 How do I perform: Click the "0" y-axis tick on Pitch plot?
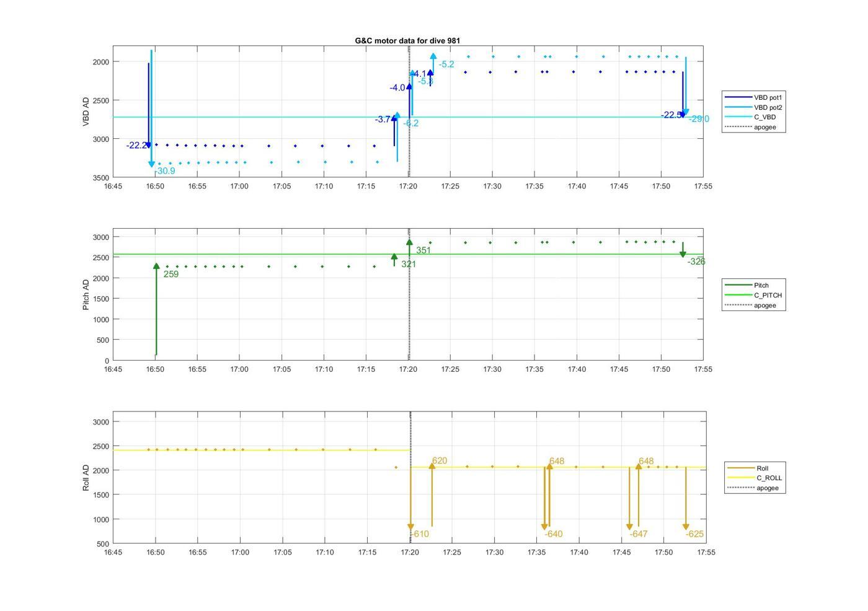pyautogui.click(x=107, y=361)
